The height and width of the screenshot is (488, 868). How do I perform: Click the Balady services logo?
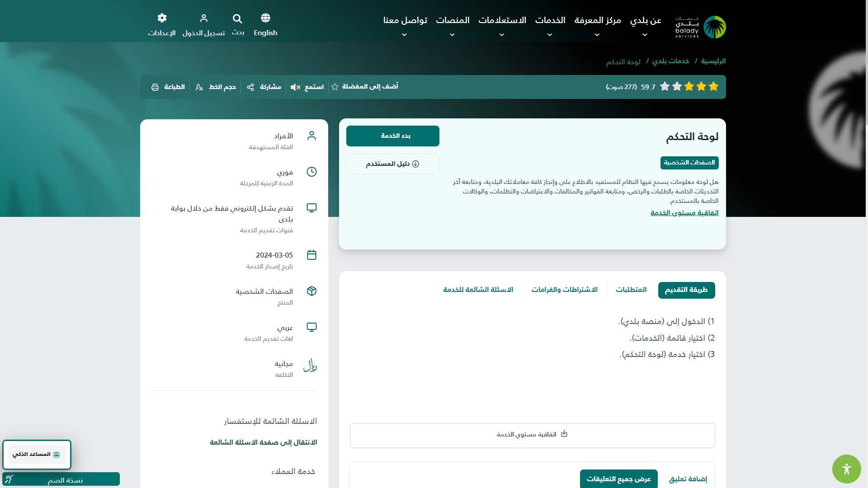(701, 27)
